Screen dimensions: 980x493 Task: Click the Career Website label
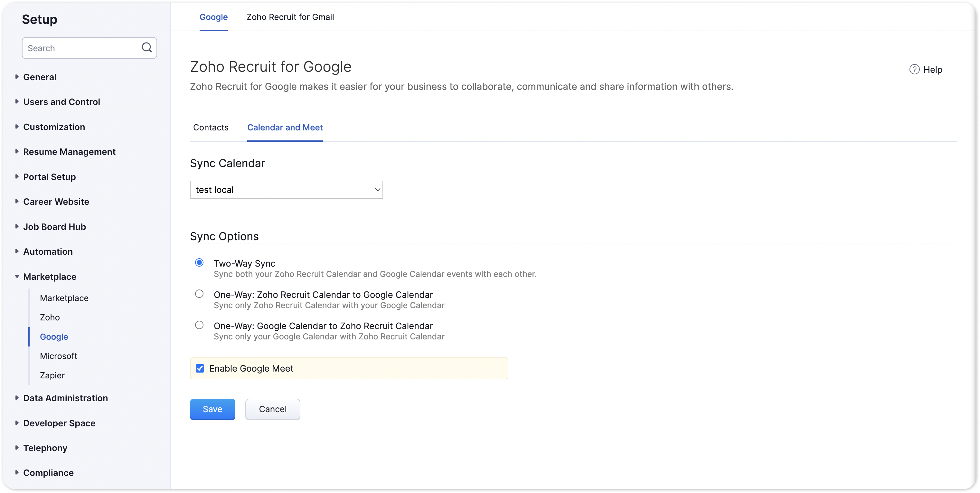[56, 202]
